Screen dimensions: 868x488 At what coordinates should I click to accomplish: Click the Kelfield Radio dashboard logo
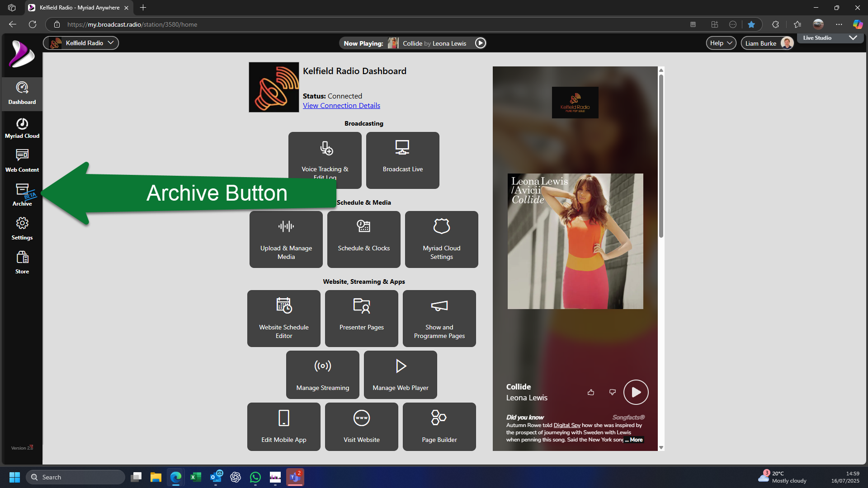(274, 87)
